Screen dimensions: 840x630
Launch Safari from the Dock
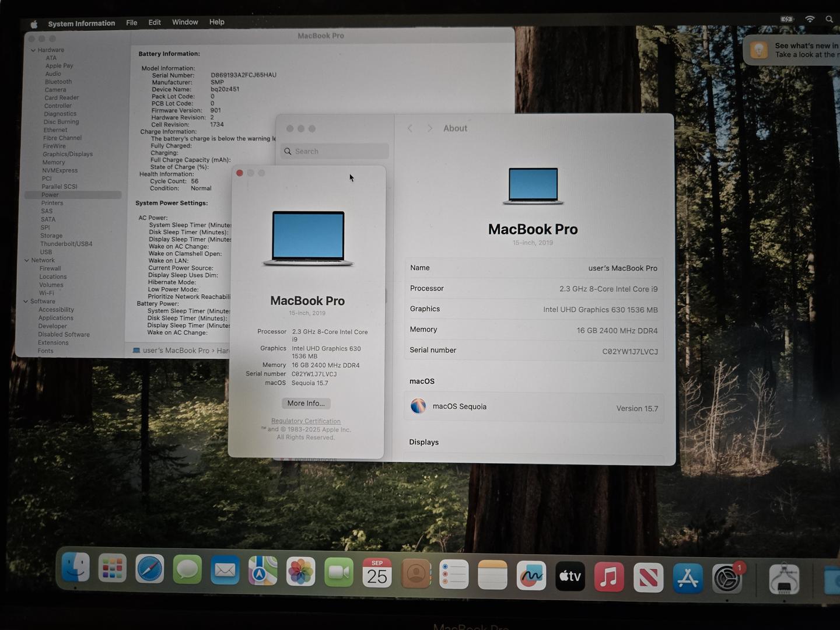(x=150, y=569)
